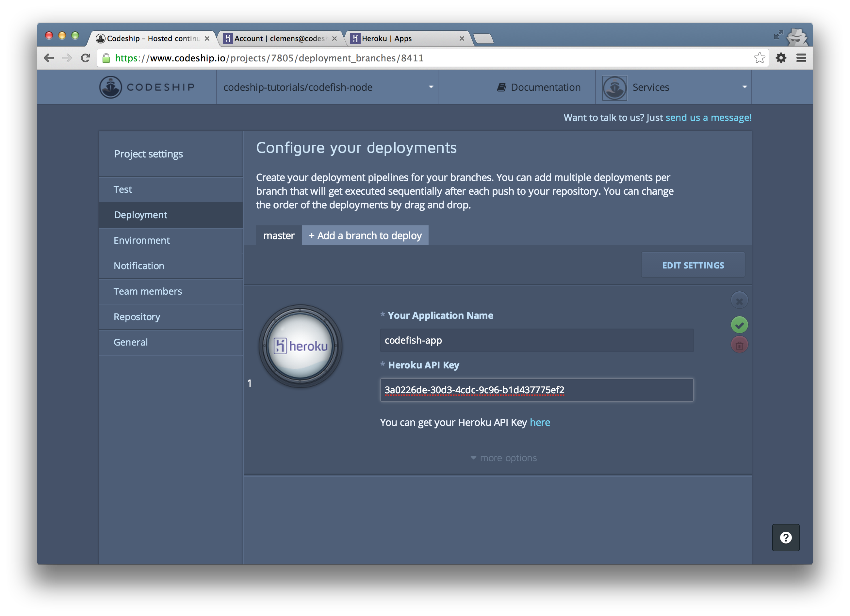Click Add a branch to deploy
This screenshot has width=850, height=616.
point(365,235)
